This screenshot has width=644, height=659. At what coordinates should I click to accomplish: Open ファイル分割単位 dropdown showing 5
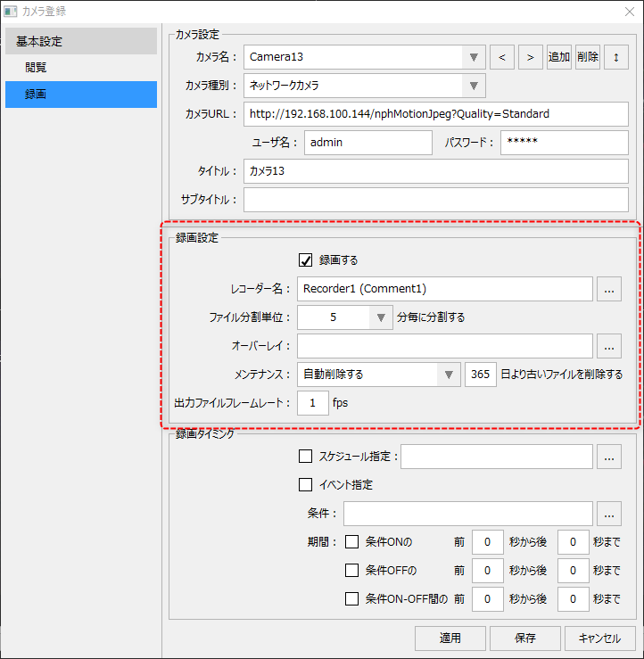click(381, 317)
